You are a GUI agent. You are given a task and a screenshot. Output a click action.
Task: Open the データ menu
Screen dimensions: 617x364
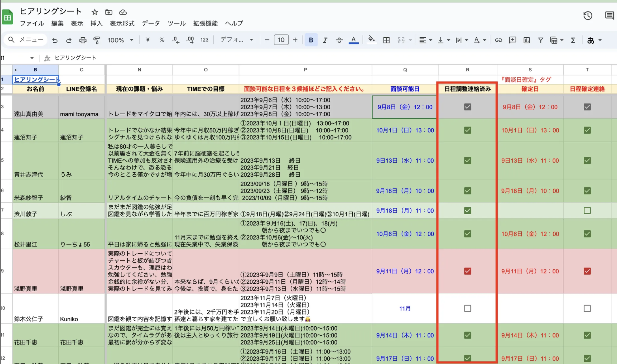[x=151, y=23]
